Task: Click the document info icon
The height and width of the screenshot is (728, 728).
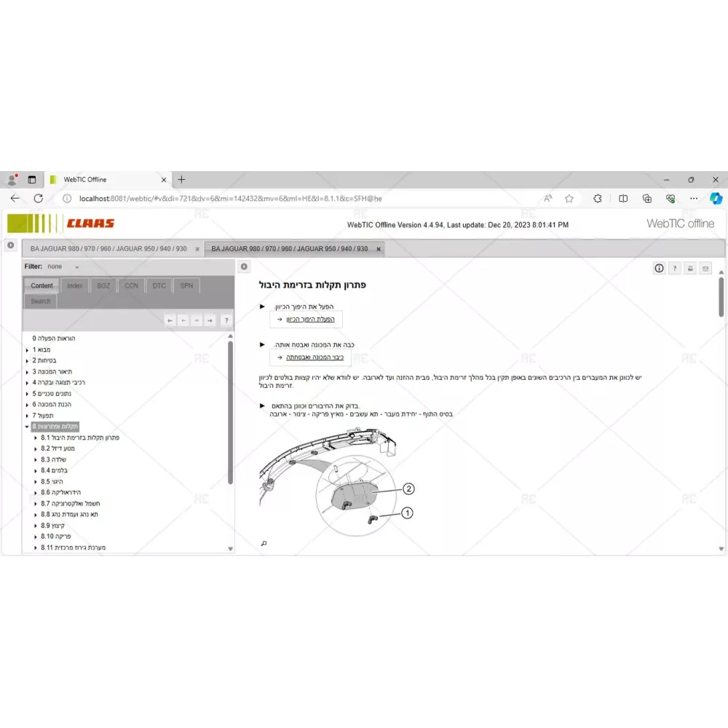Action: point(659,268)
